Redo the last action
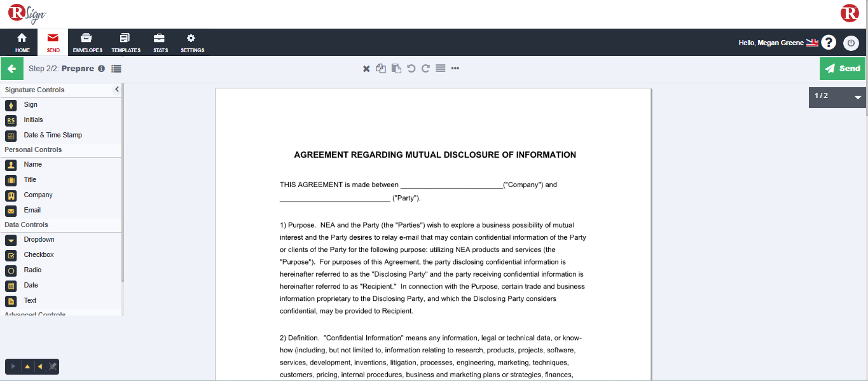 point(426,69)
